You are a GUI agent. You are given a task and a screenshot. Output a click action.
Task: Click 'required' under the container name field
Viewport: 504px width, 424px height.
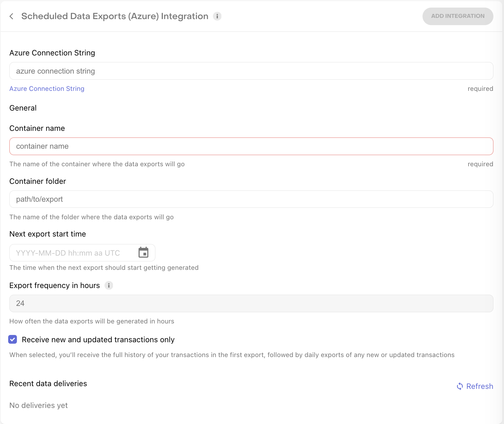[x=480, y=164]
